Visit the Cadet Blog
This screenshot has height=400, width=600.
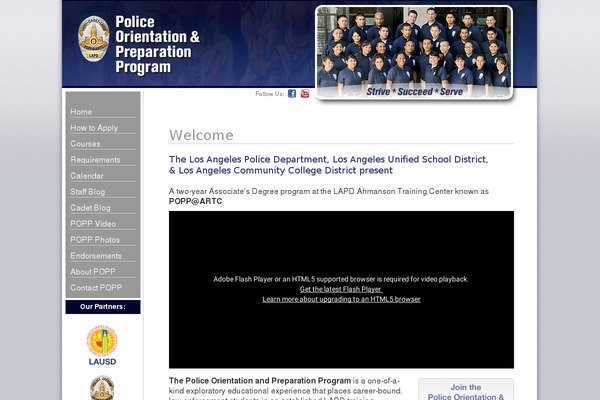tap(90, 208)
